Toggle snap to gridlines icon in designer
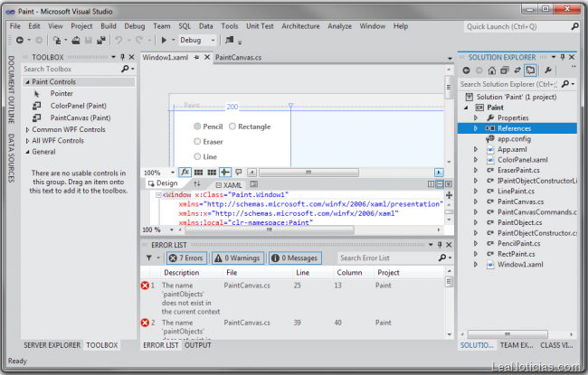Viewport: 588px width, 375px height. tap(212, 173)
